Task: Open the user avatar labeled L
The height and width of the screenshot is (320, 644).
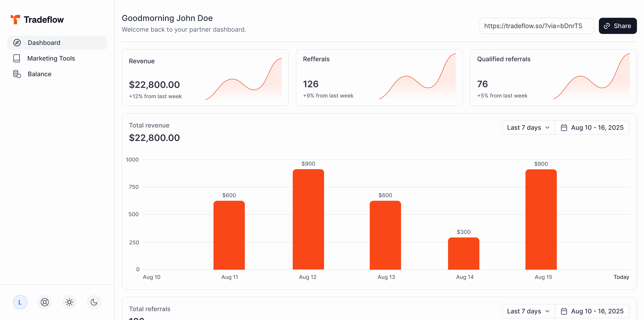Action: tap(20, 302)
